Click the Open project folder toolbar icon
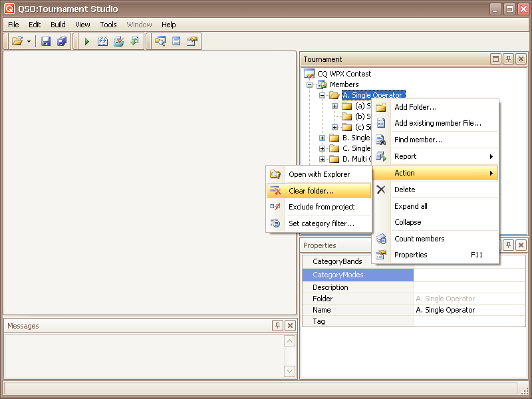532x399 pixels. click(17, 41)
